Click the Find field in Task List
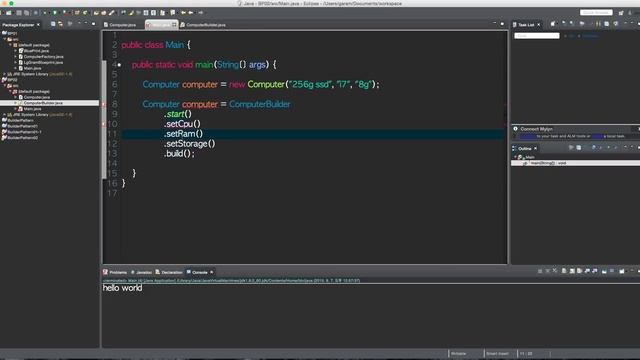 tap(537, 36)
